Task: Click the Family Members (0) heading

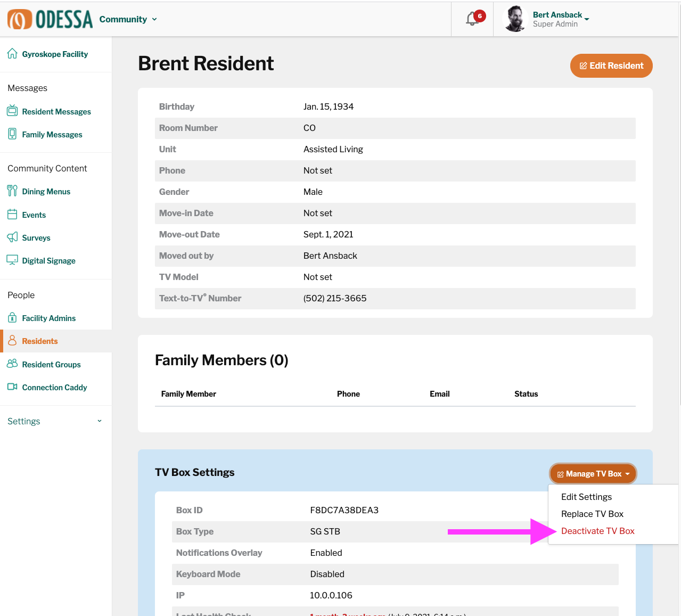Action: point(221,360)
